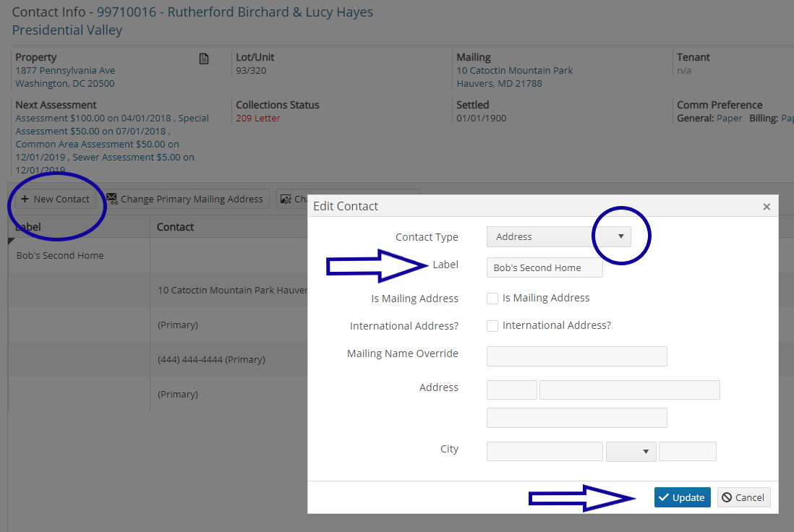
Task: Check the Is Mailing Address checkbox
Action: click(x=492, y=299)
